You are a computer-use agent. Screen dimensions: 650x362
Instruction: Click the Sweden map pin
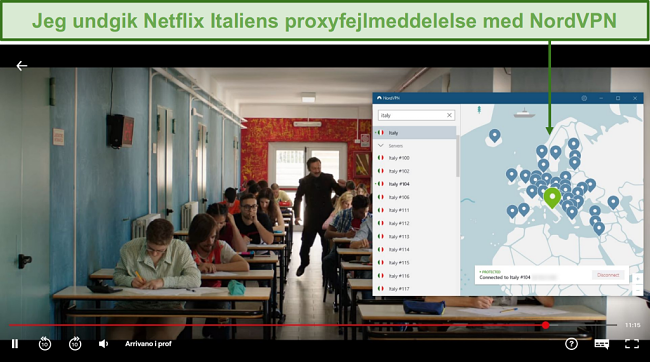click(555, 152)
